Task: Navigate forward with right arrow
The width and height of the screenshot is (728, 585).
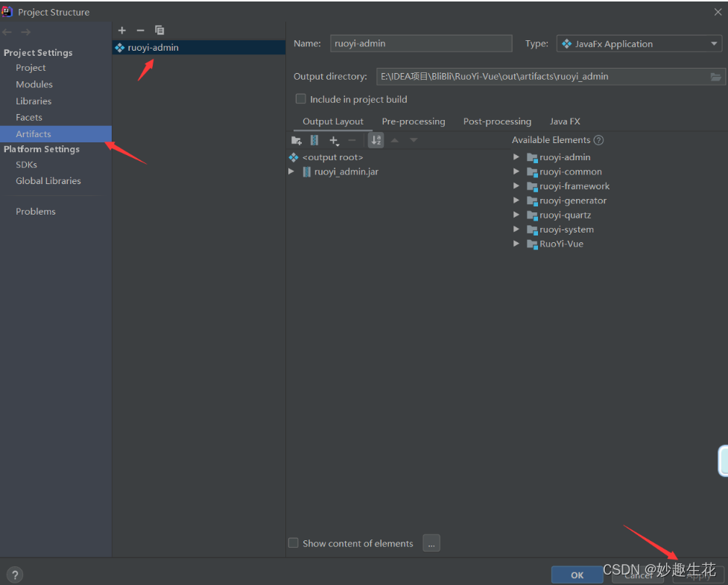Action: coord(26,32)
